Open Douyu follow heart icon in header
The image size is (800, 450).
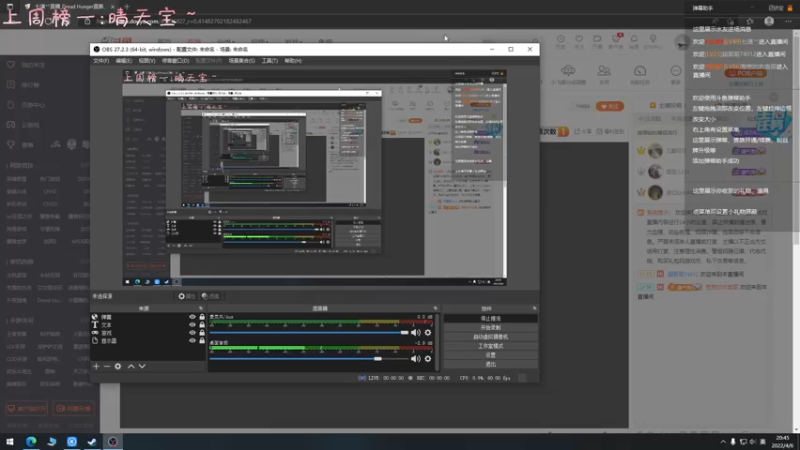pos(579,41)
